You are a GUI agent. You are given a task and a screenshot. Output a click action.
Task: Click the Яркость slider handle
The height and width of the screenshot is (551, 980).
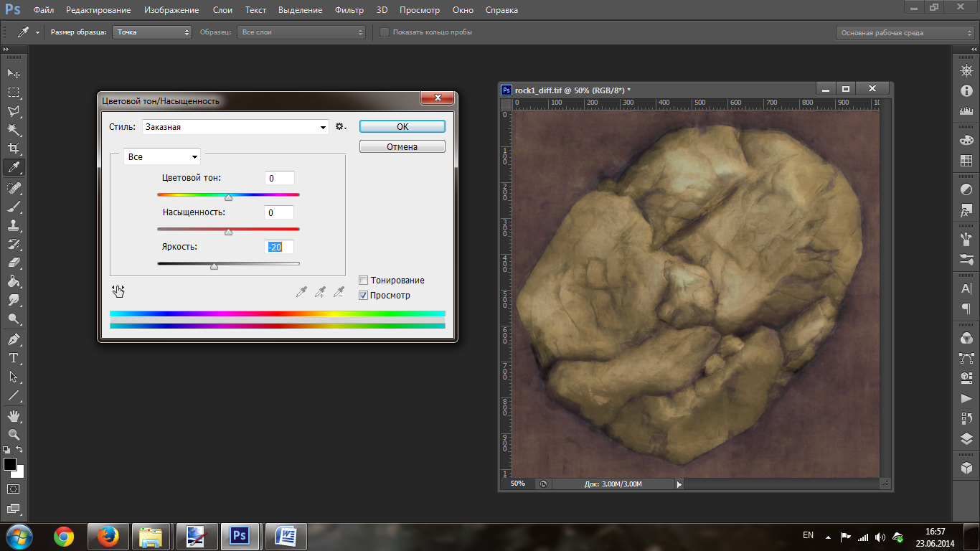(214, 266)
